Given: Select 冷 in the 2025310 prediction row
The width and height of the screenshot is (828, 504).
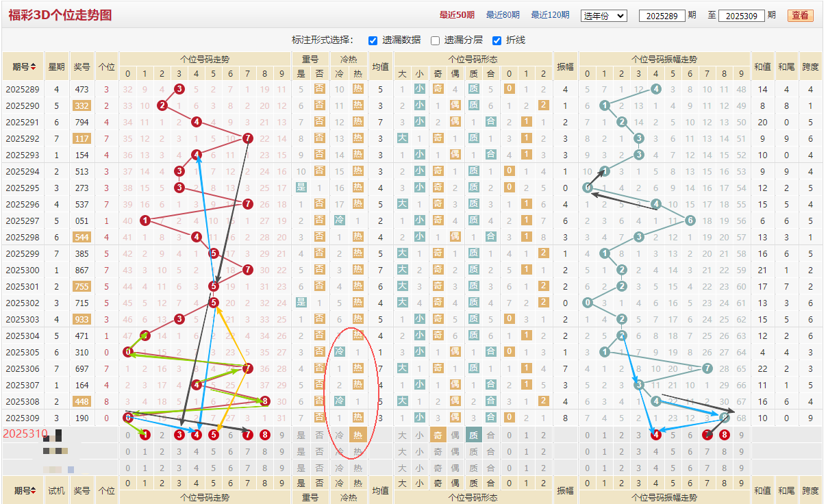Looking at the screenshot, I should click(x=340, y=434).
